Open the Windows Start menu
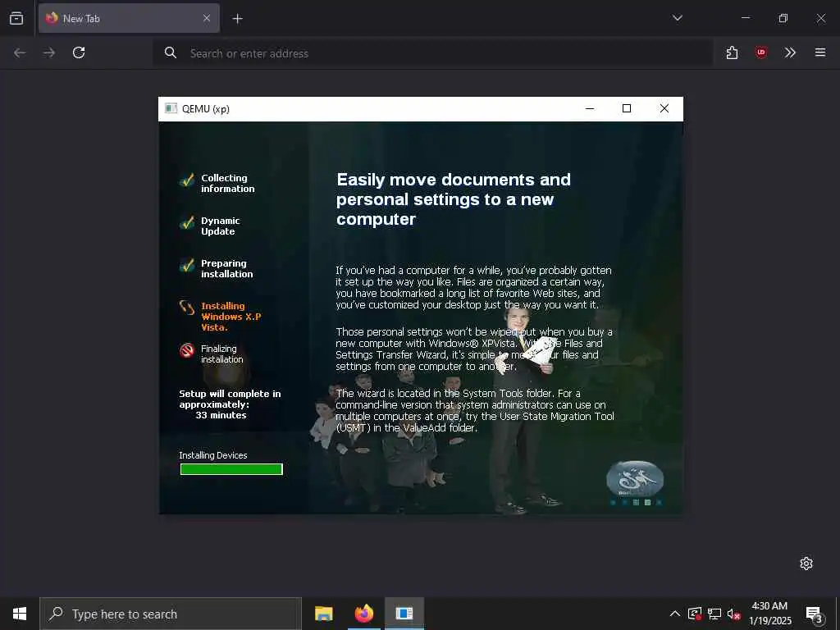The image size is (840, 630). [x=20, y=614]
